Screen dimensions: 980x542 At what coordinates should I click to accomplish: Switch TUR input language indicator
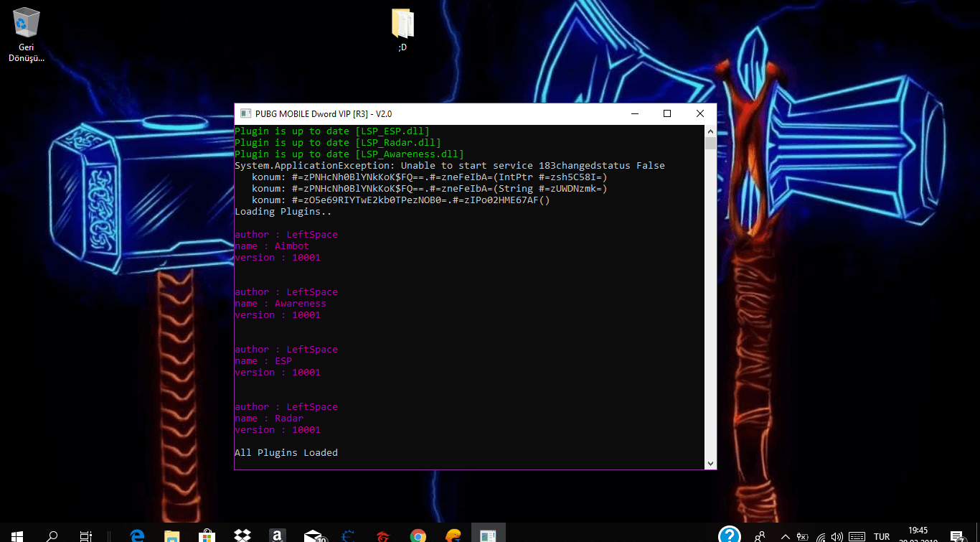882,537
